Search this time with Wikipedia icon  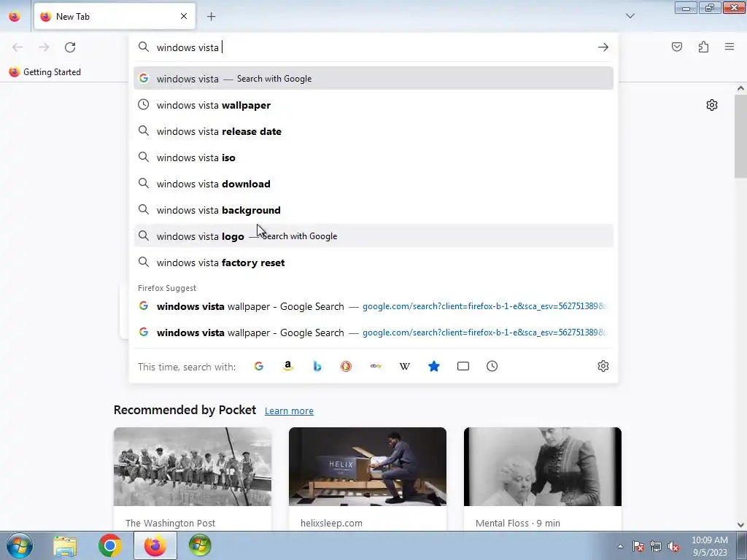(405, 366)
